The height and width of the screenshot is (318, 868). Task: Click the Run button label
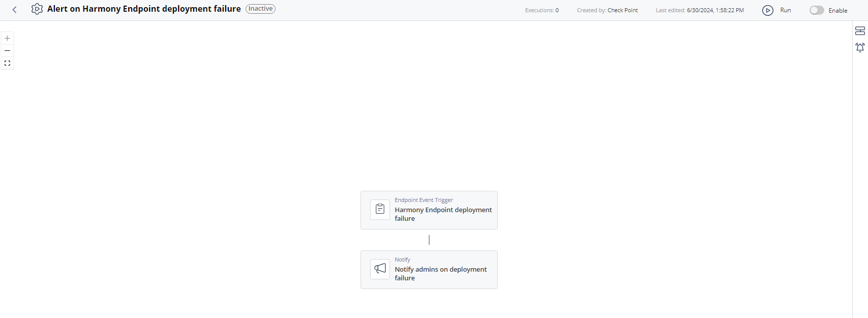(x=786, y=10)
